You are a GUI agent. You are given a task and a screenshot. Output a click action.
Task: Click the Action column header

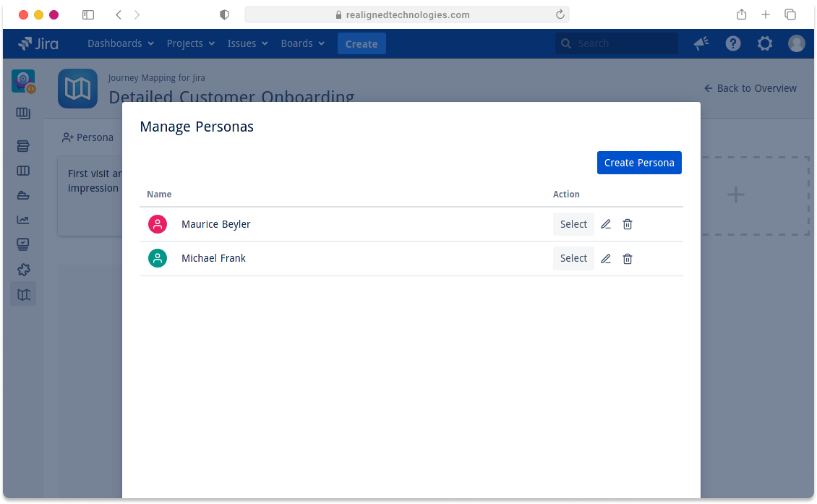click(x=566, y=195)
